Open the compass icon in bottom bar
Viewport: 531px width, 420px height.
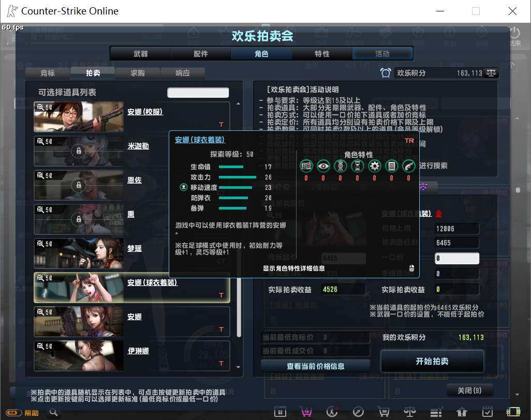click(x=358, y=412)
